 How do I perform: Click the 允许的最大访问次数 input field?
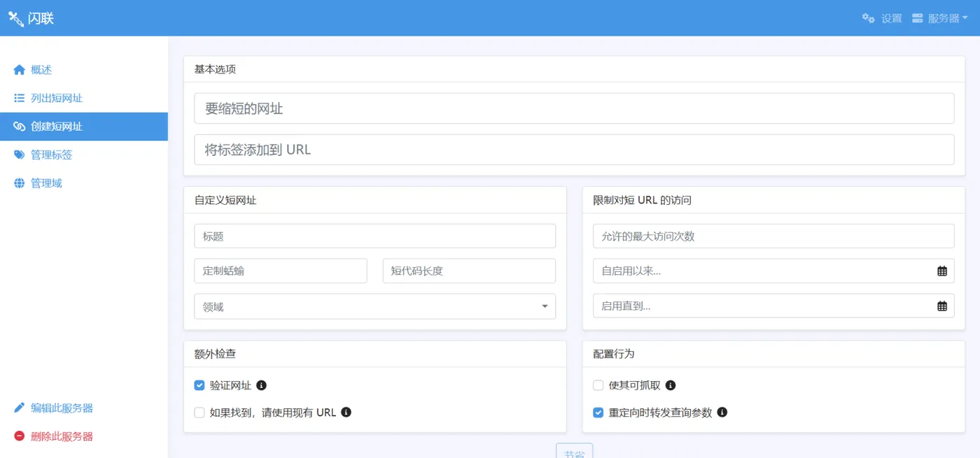[773, 236]
